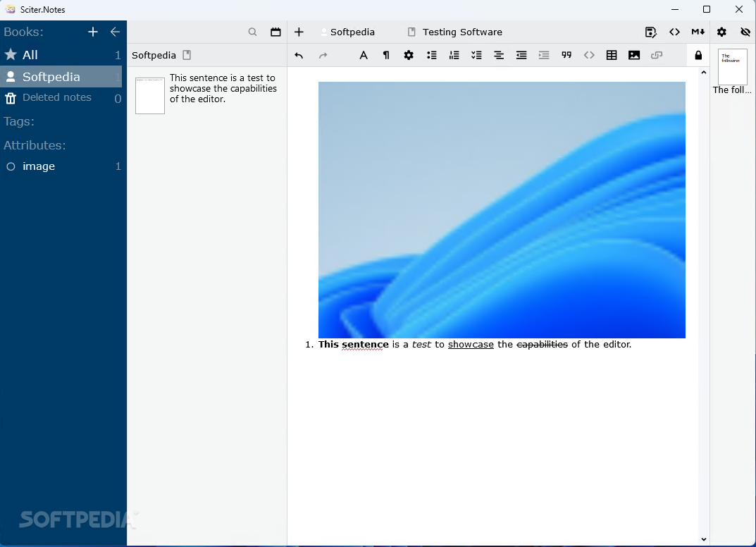Image resolution: width=756 pixels, height=547 pixels.
Task: Click the Softpedia header in notes list
Action: (x=154, y=56)
